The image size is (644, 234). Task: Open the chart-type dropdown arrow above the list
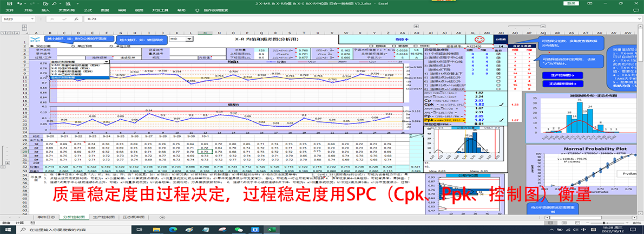[107, 61]
